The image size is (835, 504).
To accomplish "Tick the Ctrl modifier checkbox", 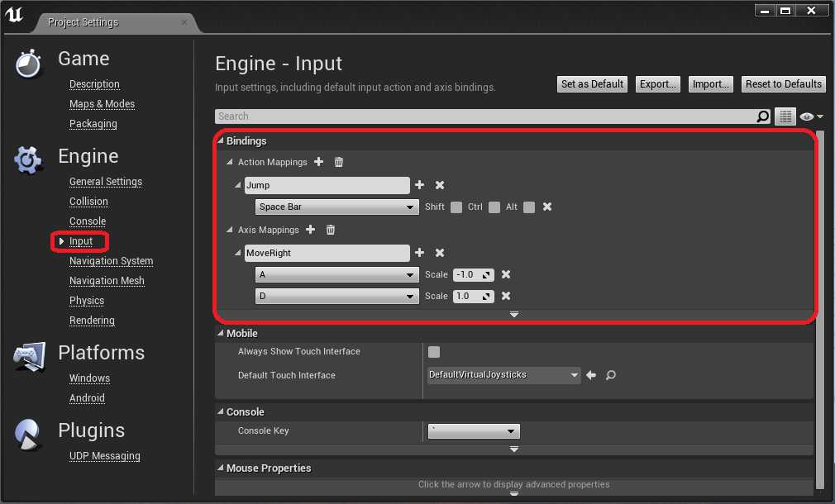I will [494, 207].
